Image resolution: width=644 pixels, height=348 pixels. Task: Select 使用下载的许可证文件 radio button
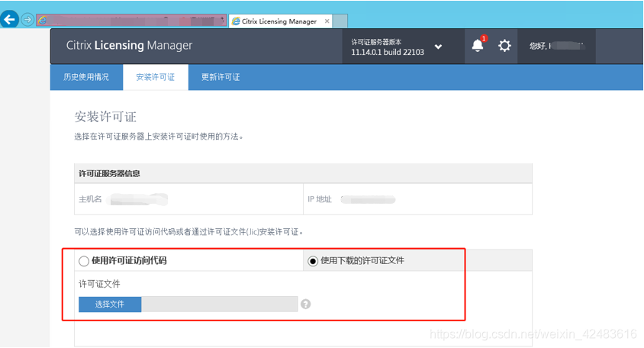tap(313, 261)
